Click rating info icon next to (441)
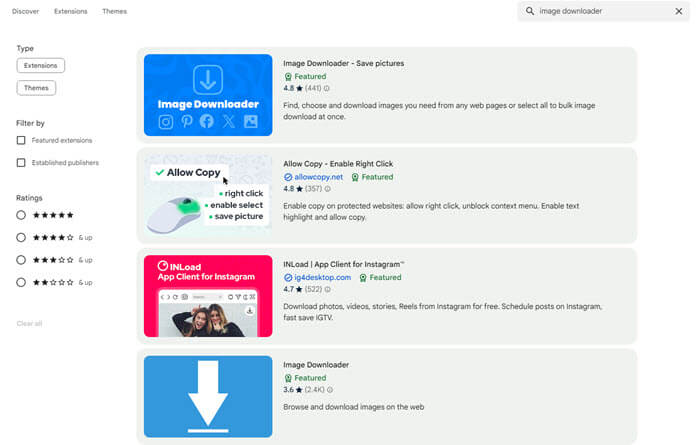The width and height of the screenshot is (700, 445). pos(326,88)
